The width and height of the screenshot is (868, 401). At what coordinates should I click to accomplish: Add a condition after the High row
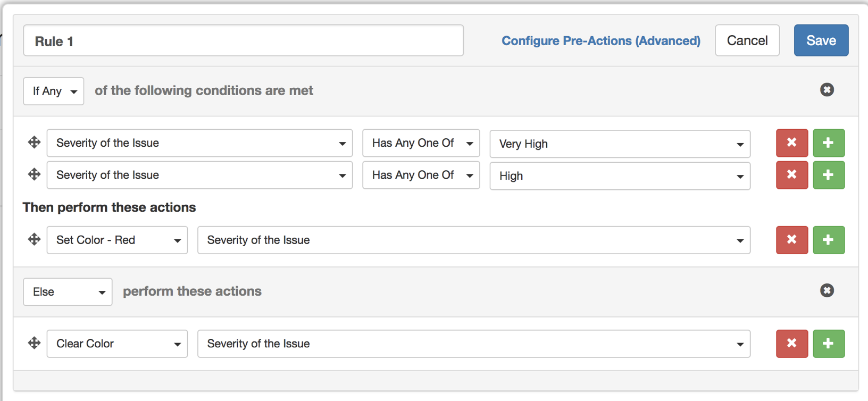[x=828, y=175]
